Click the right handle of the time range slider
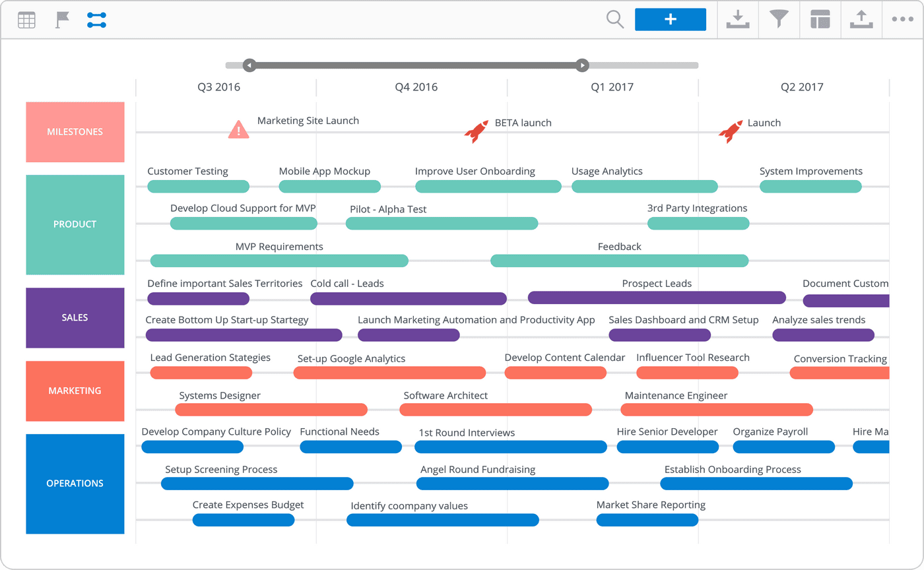924x570 pixels. pos(582,65)
